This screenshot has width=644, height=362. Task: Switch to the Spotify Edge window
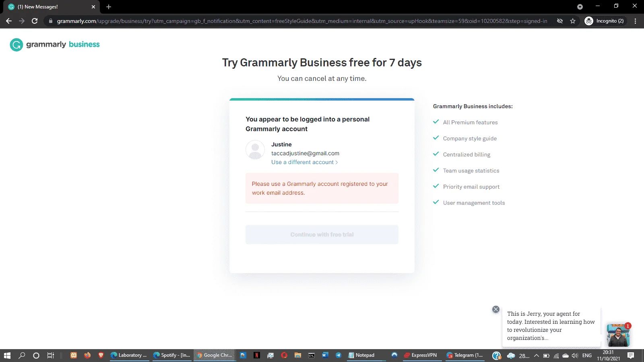(x=172, y=355)
